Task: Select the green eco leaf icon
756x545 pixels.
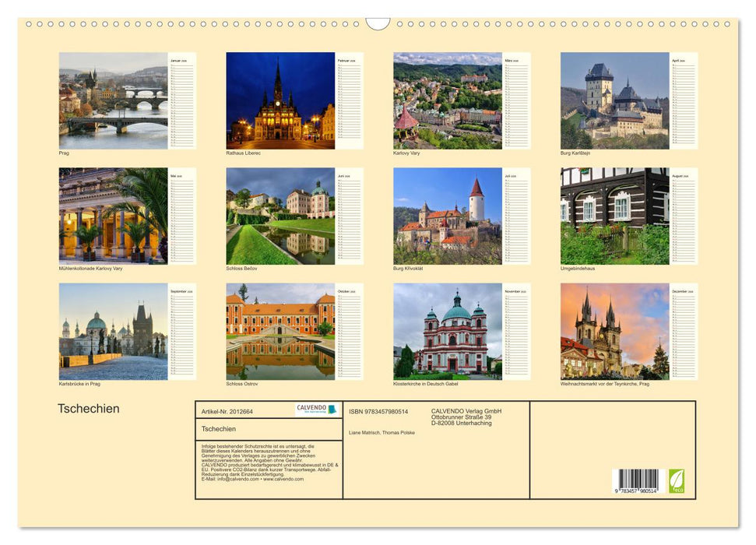Action: click(x=679, y=480)
